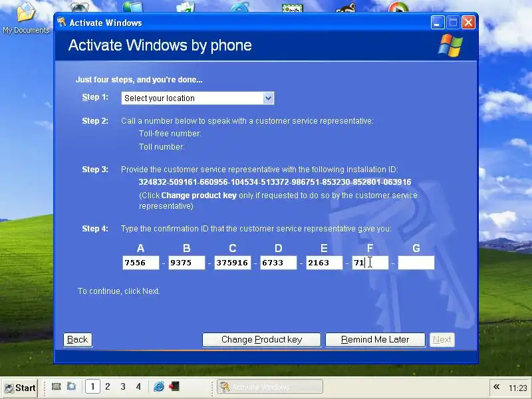The image size is (532, 399).
Task: Minimize the Activate Windows window
Action: (438, 23)
